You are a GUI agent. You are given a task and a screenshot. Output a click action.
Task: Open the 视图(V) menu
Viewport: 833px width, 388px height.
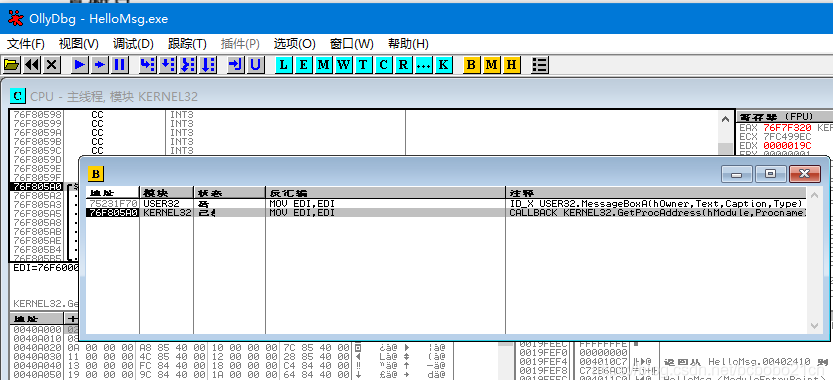tap(79, 44)
